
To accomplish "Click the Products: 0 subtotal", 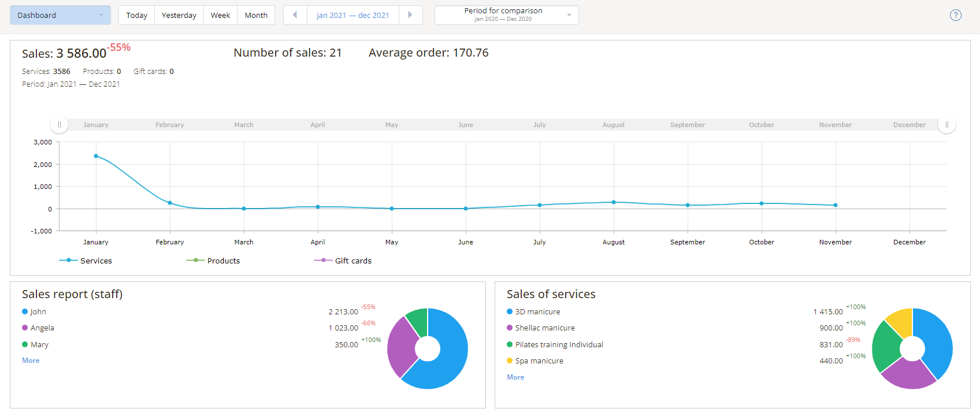I will [x=102, y=72].
